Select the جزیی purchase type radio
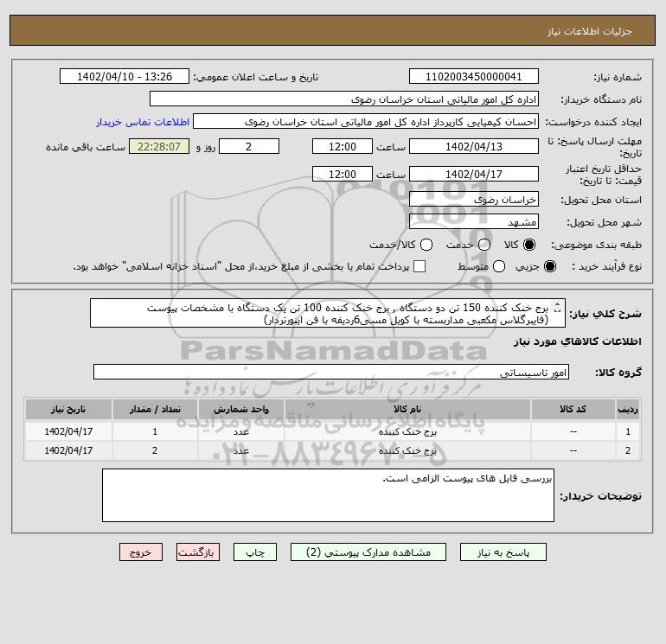 [x=549, y=266]
